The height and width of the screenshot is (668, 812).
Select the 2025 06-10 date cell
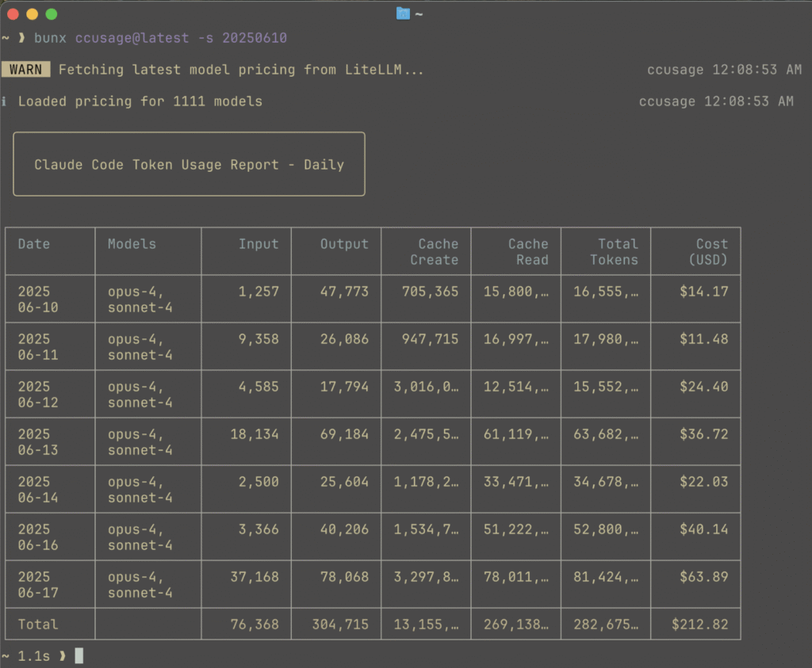[x=38, y=299]
